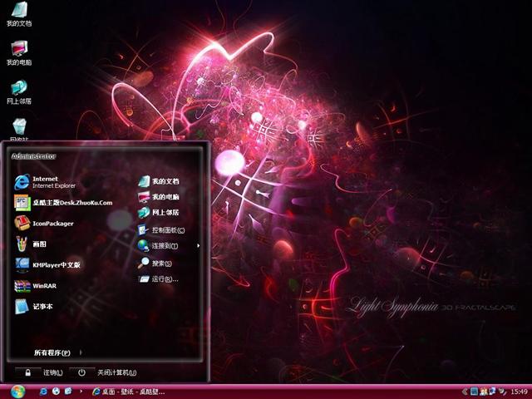Click the second quick launch icon
This screenshot has width=532, height=399.
click(x=56, y=392)
